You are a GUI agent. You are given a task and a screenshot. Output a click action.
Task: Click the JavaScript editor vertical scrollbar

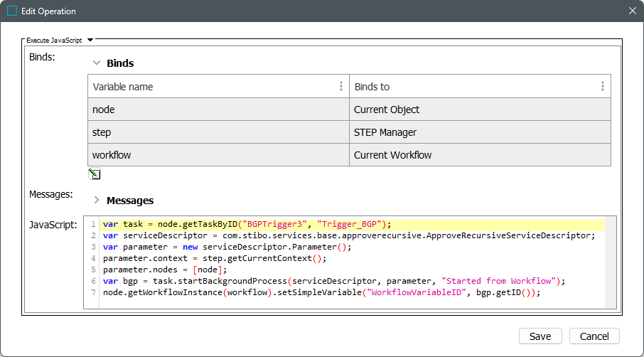point(611,262)
